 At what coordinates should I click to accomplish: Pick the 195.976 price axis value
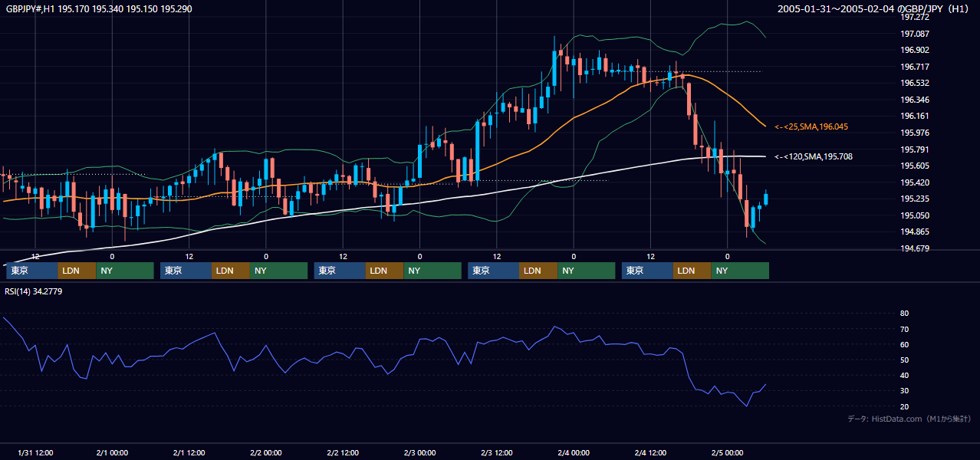[x=914, y=133]
